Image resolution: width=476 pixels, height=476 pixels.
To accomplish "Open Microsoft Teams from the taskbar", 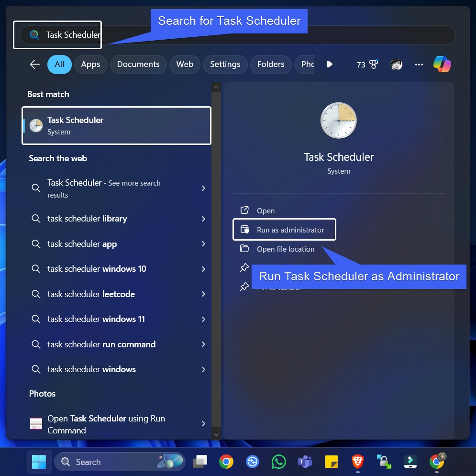I will pyautogui.click(x=305, y=462).
